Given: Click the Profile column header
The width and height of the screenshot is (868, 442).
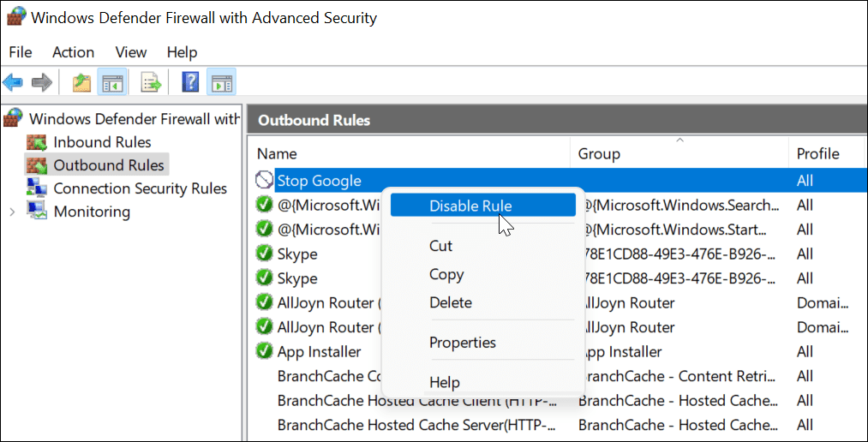Looking at the screenshot, I should 817,154.
